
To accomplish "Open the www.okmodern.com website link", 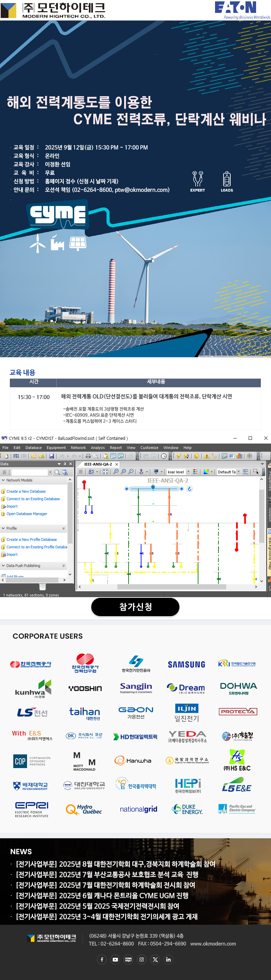I will 213,943.
